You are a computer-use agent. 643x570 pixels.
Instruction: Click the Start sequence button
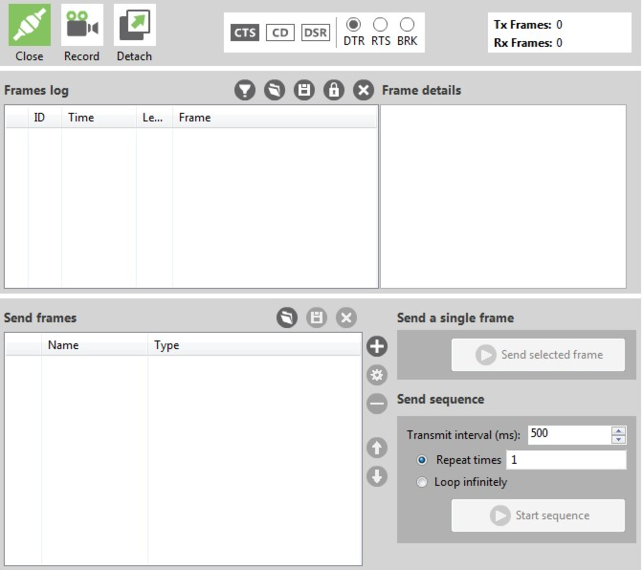tap(538, 515)
